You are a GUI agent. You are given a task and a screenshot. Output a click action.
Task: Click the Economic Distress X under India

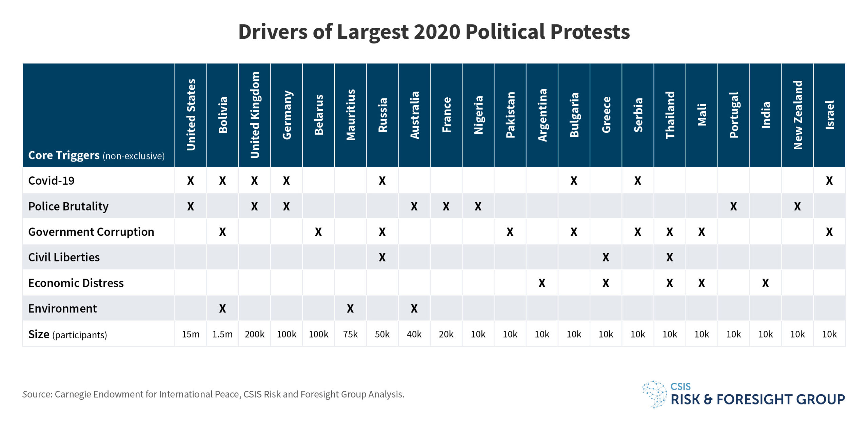(x=765, y=283)
